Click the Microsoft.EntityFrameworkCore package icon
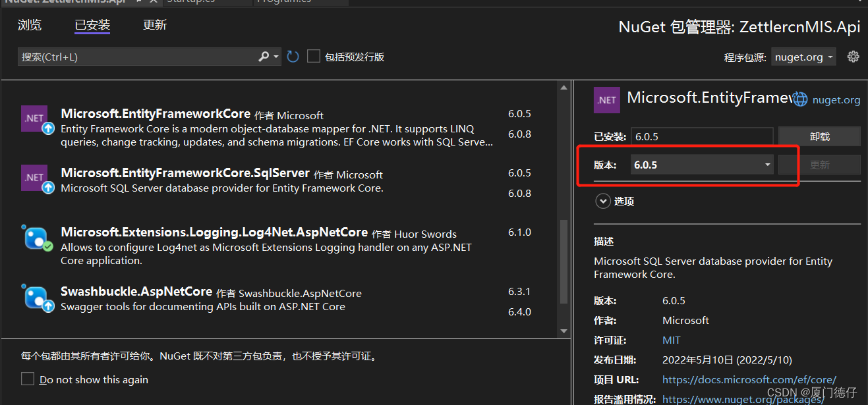The width and height of the screenshot is (868, 405). [34, 119]
